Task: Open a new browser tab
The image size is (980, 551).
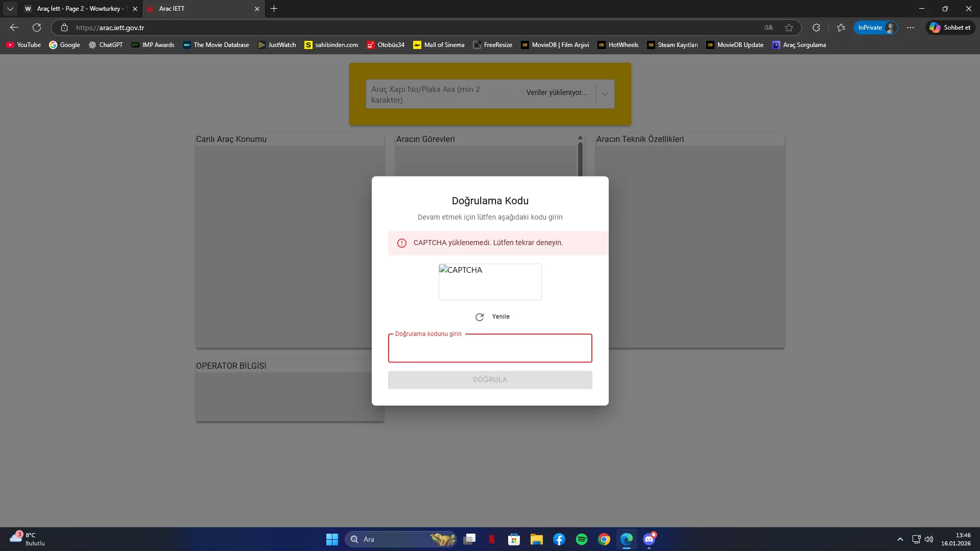Action: click(x=274, y=9)
